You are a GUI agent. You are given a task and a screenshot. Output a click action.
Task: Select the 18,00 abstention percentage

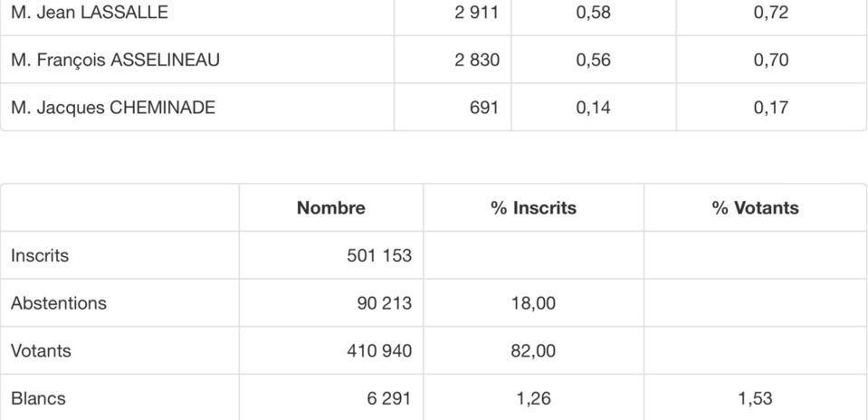[533, 303]
